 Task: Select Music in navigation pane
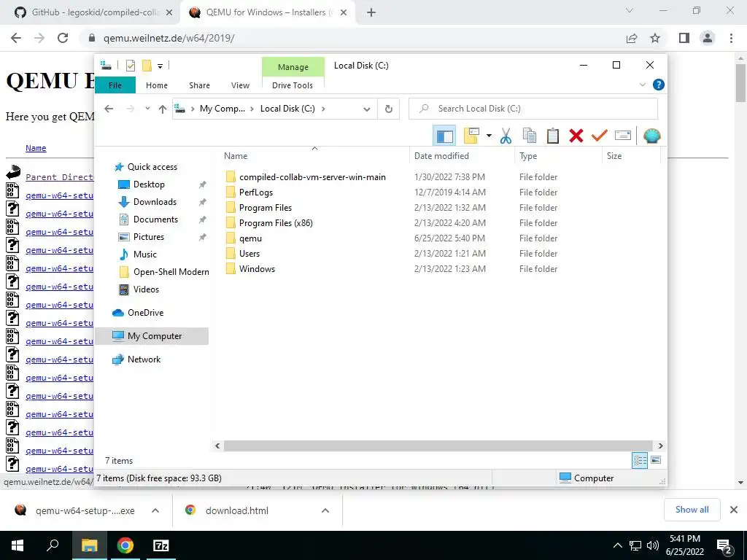pyautogui.click(x=145, y=254)
